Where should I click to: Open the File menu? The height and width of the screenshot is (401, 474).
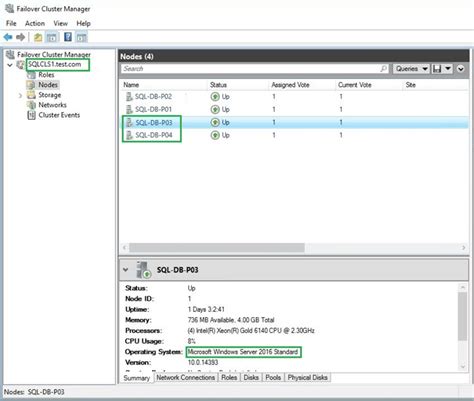[11, 23]
